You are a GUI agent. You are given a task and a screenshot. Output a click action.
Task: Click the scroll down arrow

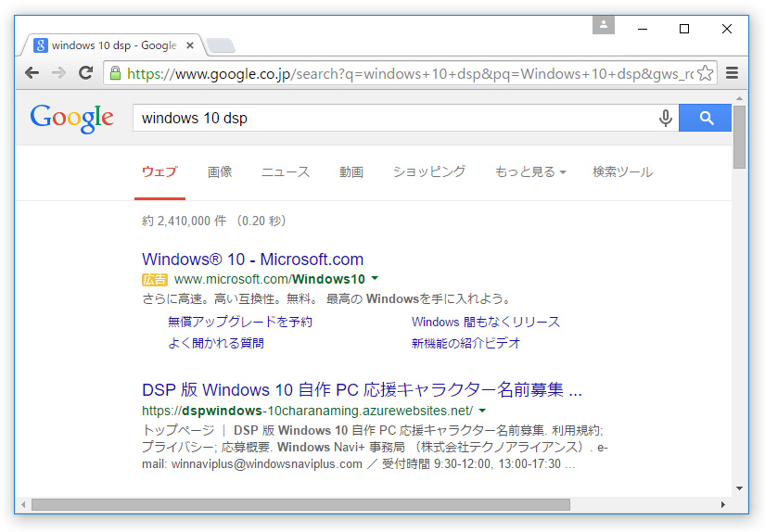pyautogui.click(x=740, y=488)
